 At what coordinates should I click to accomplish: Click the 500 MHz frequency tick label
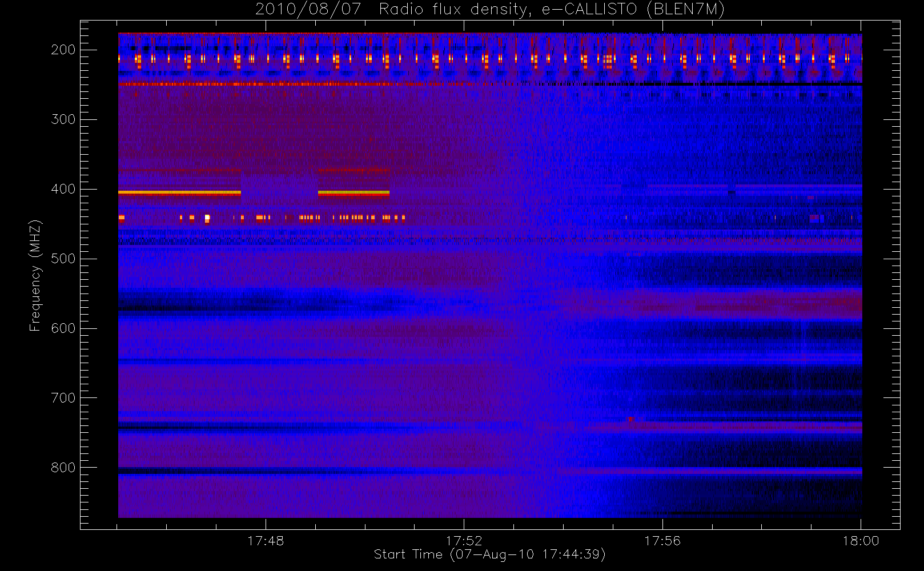[x=63, y=259]
